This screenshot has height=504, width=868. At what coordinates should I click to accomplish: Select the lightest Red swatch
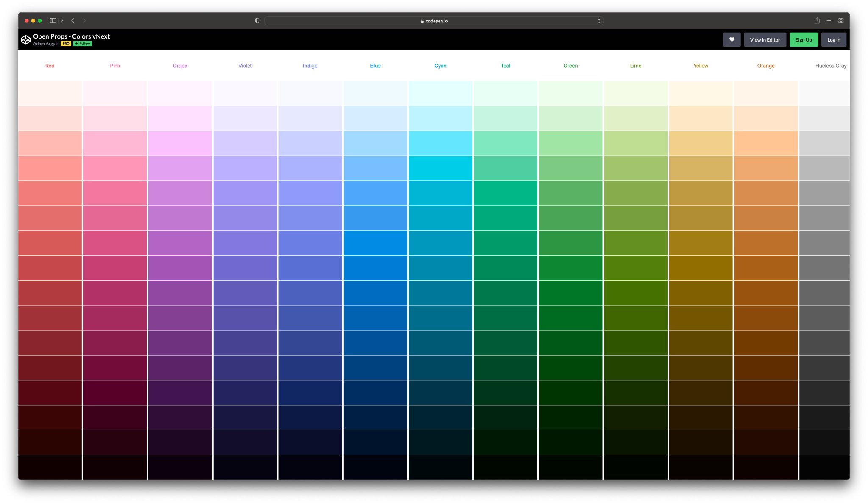50,94
